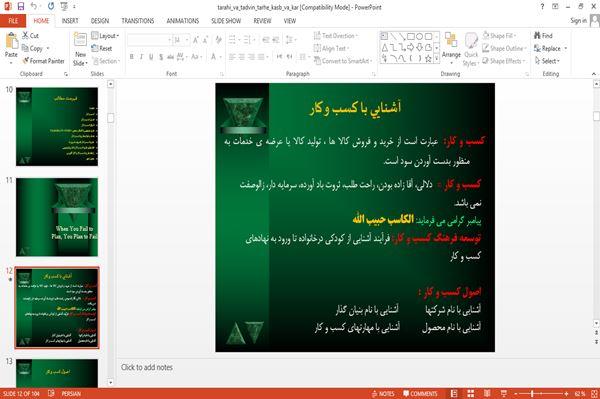
Task: Toggle the Notes pane in status bar
Action: (x=383, y=394)
